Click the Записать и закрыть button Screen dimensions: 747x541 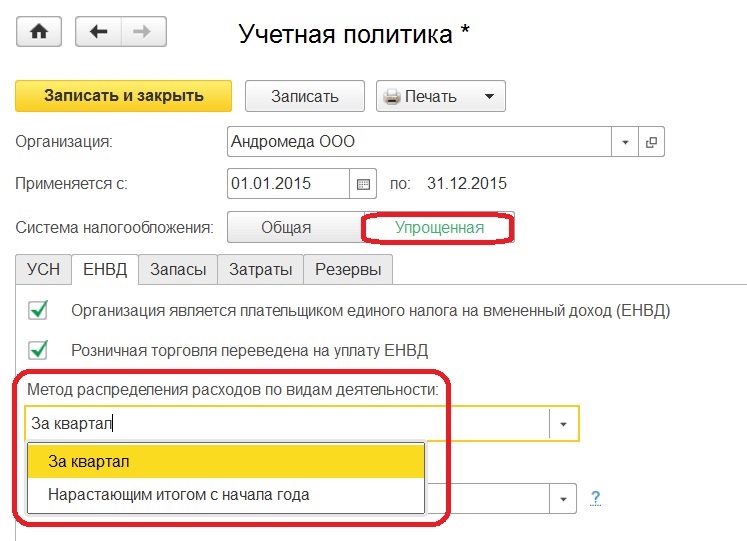(x=124, y=96)
